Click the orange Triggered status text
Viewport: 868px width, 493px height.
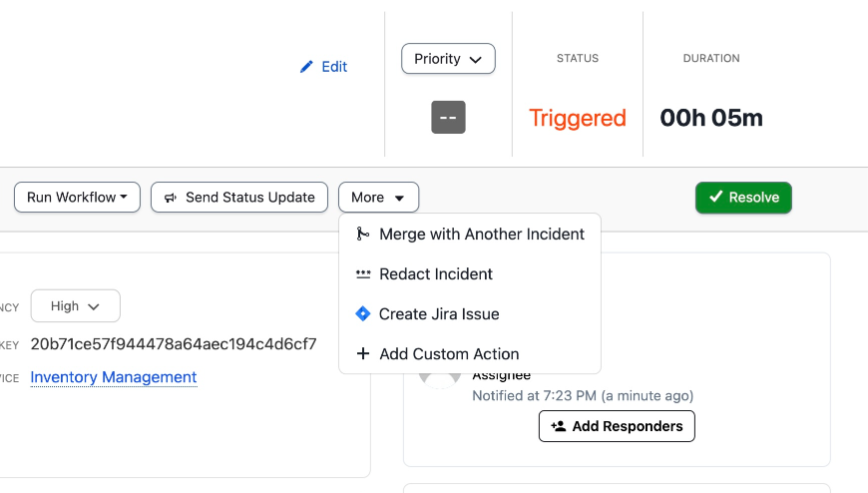point(577,118)
